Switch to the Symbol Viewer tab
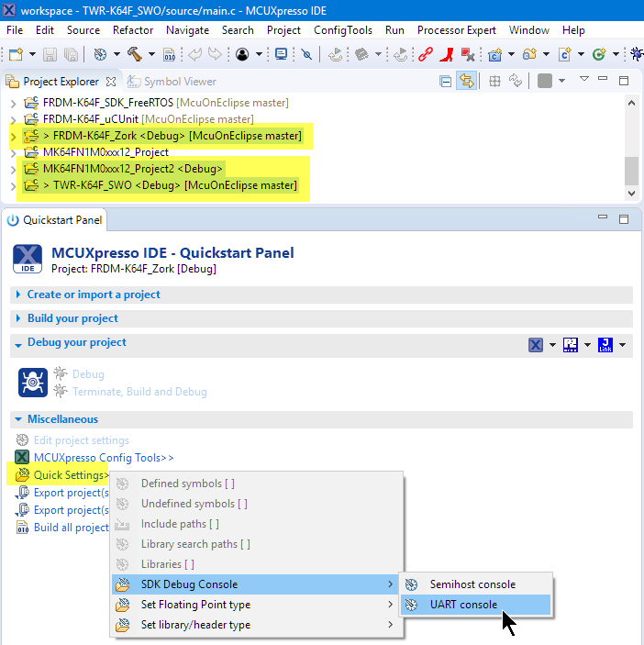644x645 pixels. pos(180,82)
